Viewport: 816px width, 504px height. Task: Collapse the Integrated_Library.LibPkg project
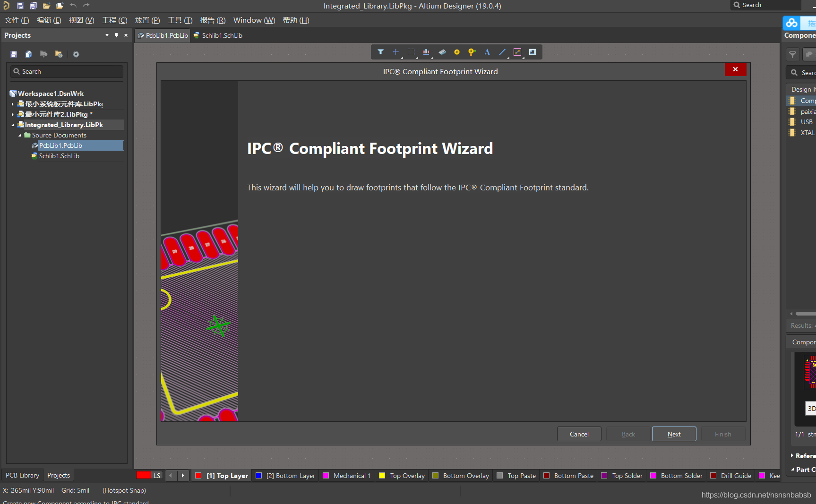click(x=13, y=125)
